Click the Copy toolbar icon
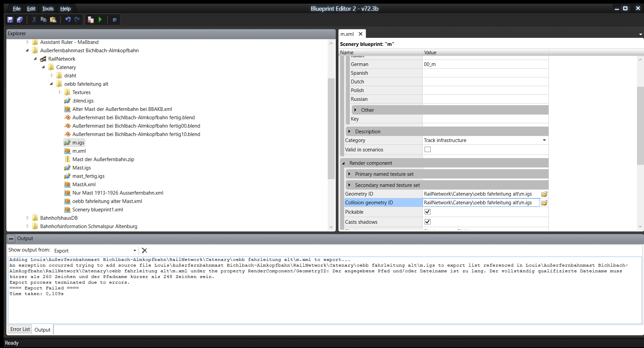644x348 pixels. (43, 20)
